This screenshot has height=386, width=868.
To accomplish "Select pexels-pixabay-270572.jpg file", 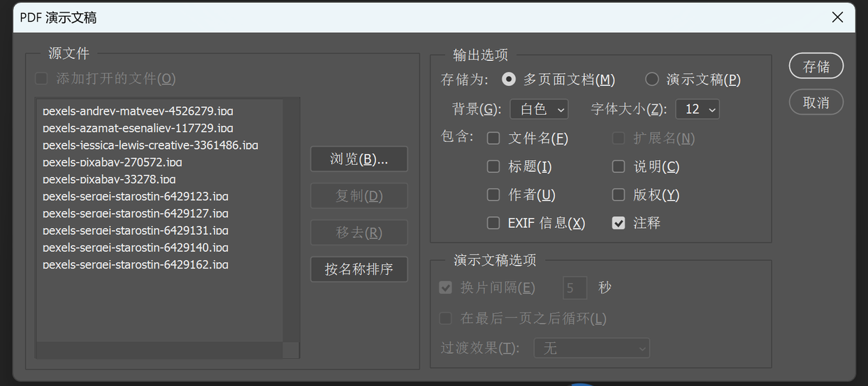I will pos(112,162).
